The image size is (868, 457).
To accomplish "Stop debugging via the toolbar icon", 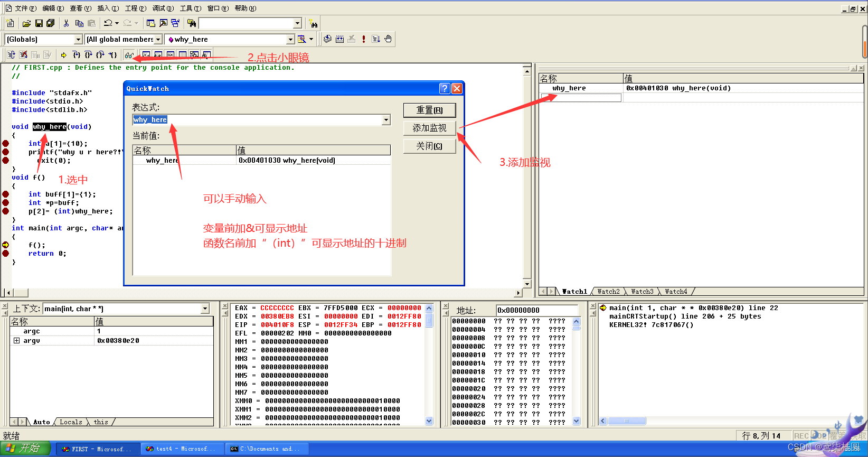I will click(23, 54).
